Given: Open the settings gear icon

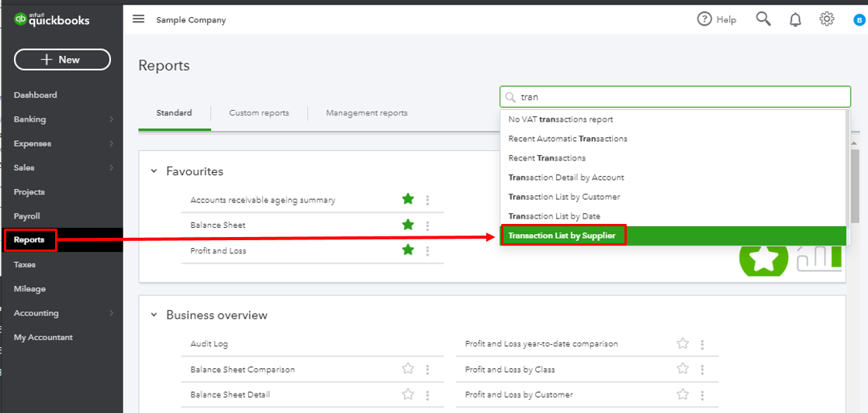Looking at the screenshot, I should click(827, 19).
